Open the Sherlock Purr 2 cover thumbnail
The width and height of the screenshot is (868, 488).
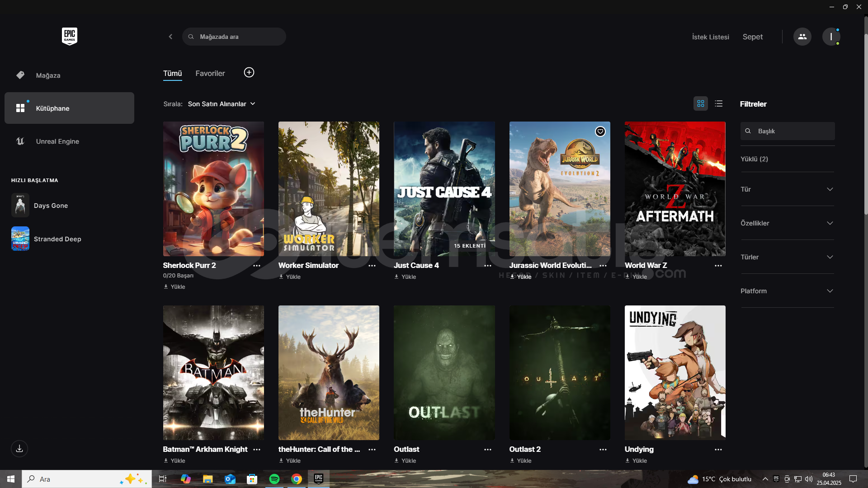click(213, 189)
